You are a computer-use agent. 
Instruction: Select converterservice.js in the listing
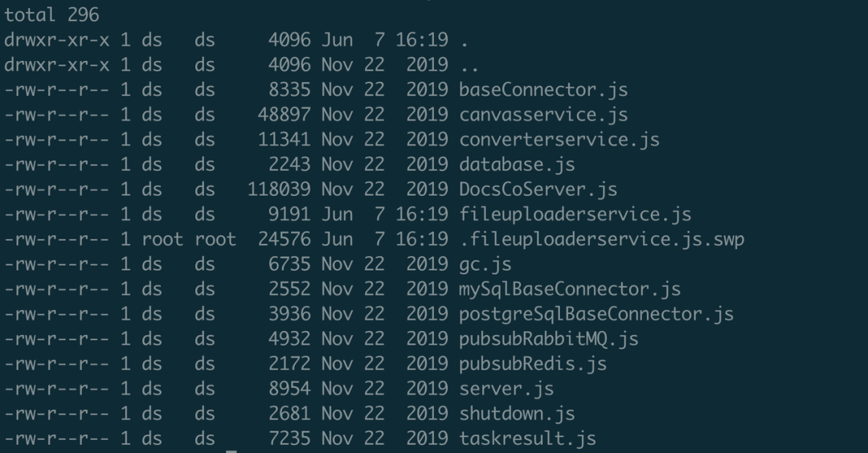coord(559,140)
